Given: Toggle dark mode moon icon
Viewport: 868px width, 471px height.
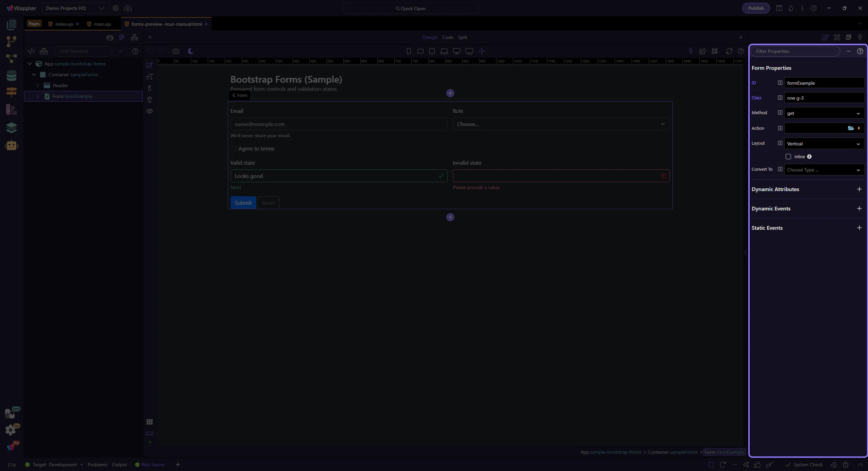Looking at the screenshot, I should [191, 51].
